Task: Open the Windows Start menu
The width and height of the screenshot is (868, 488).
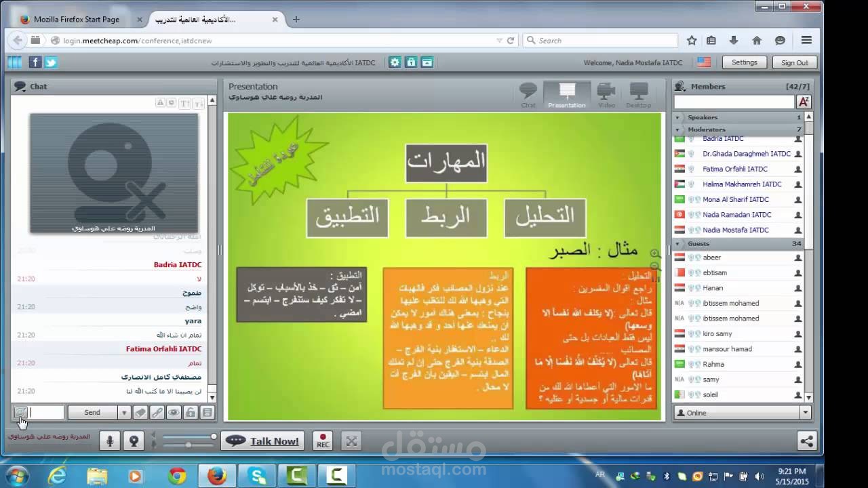Action: [16, 476]
